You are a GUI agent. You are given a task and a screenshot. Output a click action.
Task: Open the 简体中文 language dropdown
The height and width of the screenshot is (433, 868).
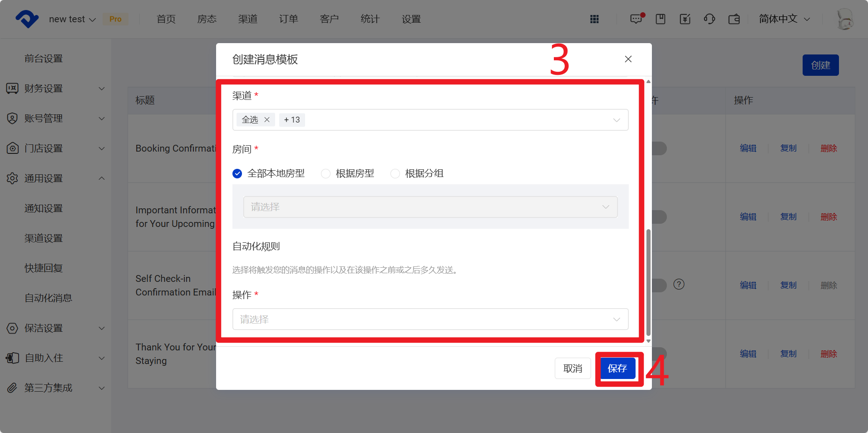[784, 19]
